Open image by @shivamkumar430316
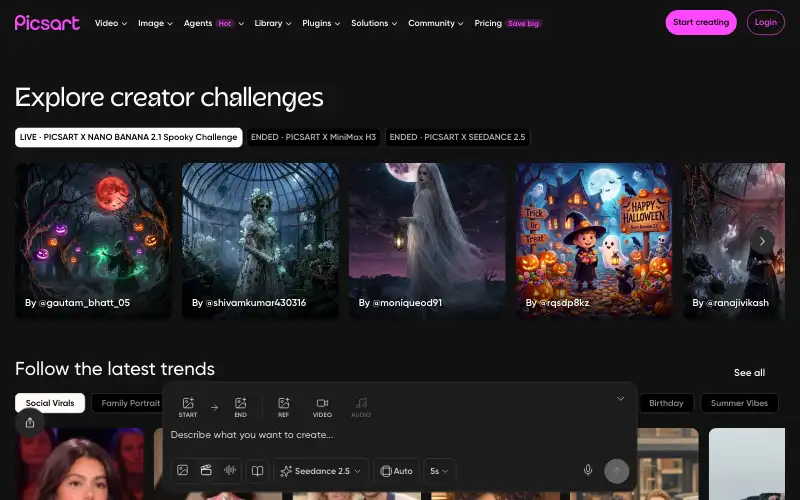Image resolution: width=800 pixels, height=500 pixels. point(260,241)
